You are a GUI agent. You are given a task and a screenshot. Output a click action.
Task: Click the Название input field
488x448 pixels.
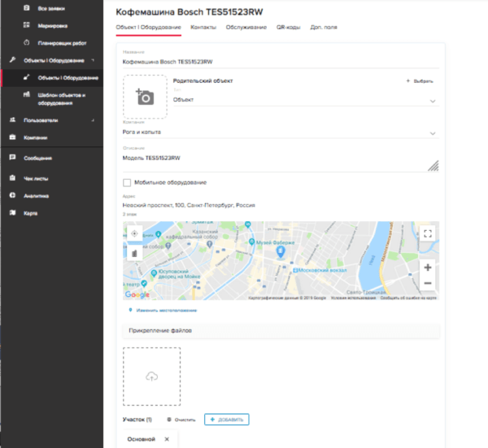(281, 62)
